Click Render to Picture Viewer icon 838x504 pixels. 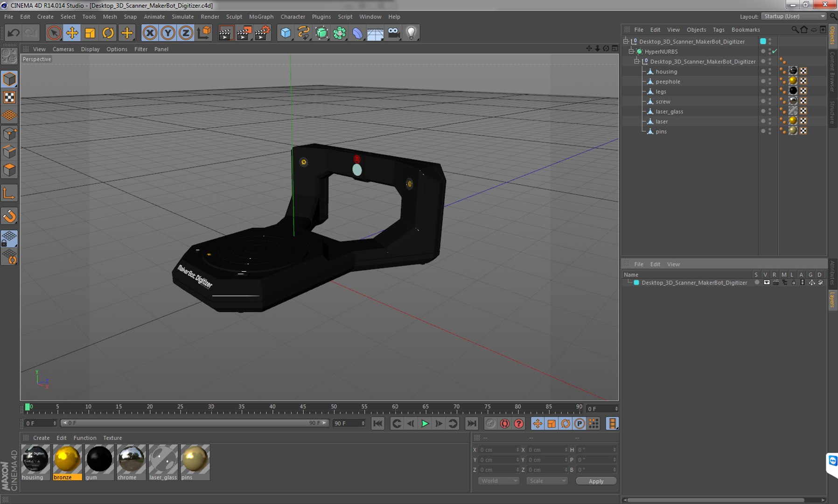[x=244, y=33]
